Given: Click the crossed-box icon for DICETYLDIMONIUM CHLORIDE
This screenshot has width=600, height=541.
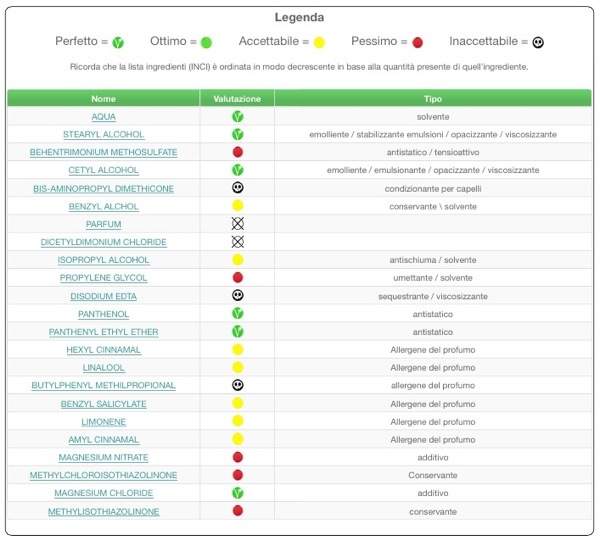Looking at the screenshot, I should 238,242.
